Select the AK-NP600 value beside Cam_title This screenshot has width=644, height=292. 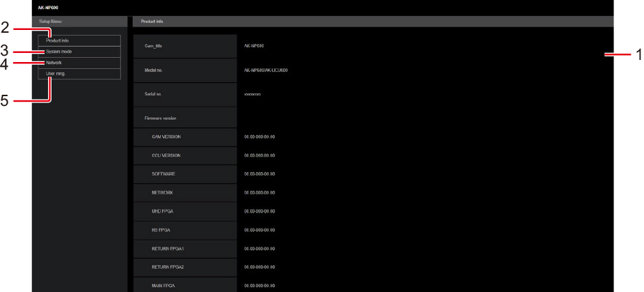254,46
